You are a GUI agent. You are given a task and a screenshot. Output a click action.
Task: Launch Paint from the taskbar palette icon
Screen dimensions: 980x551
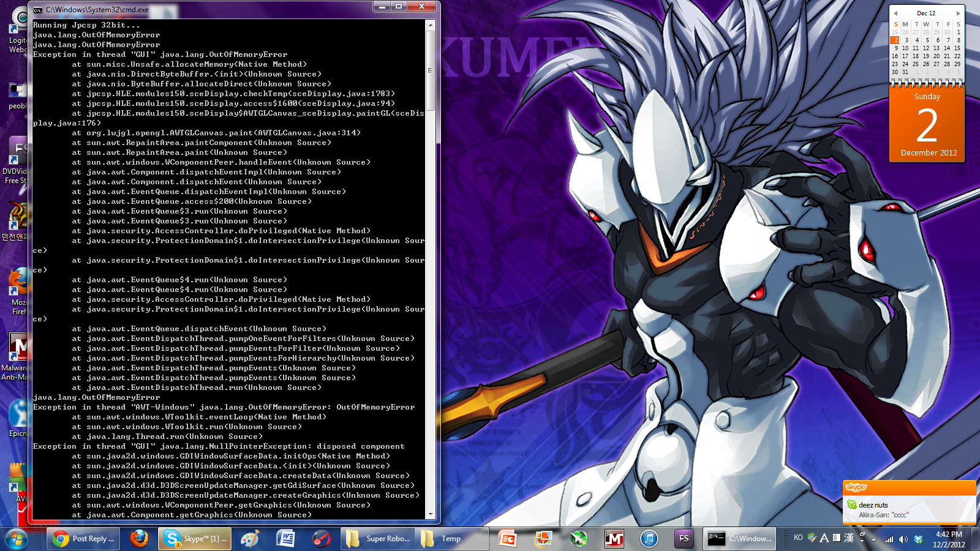click(249, 539)
